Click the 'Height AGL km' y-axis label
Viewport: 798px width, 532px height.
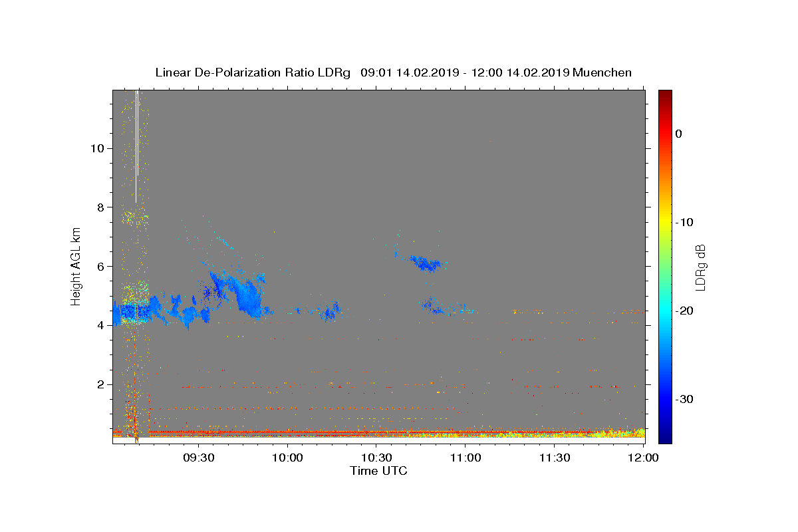[x=76, y=266]
